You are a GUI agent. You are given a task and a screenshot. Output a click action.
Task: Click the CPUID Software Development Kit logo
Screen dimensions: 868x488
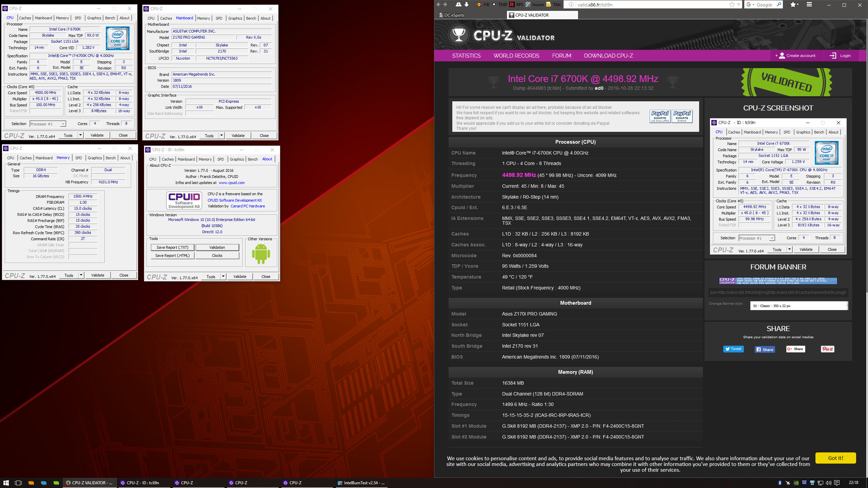(184, 200)
